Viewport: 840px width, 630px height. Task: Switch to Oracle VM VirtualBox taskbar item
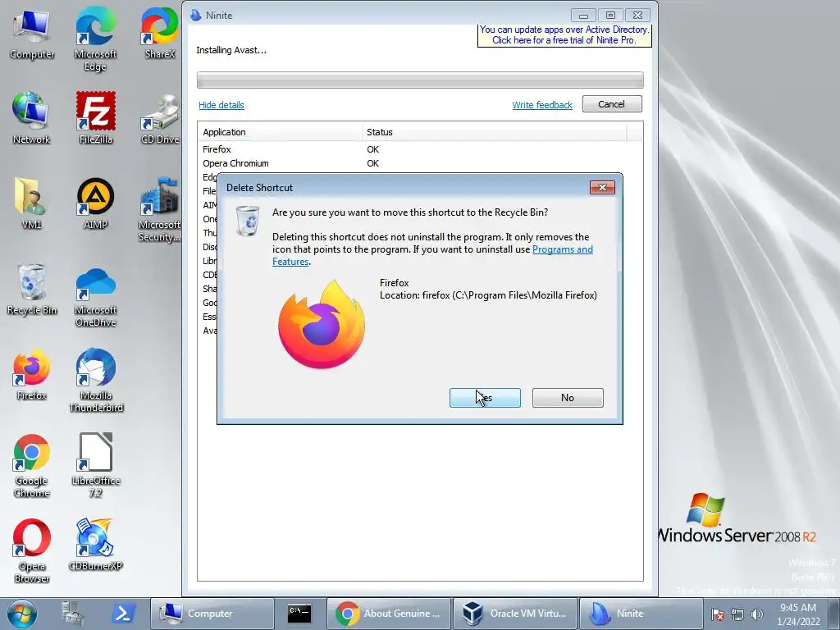tap(515, 614)
